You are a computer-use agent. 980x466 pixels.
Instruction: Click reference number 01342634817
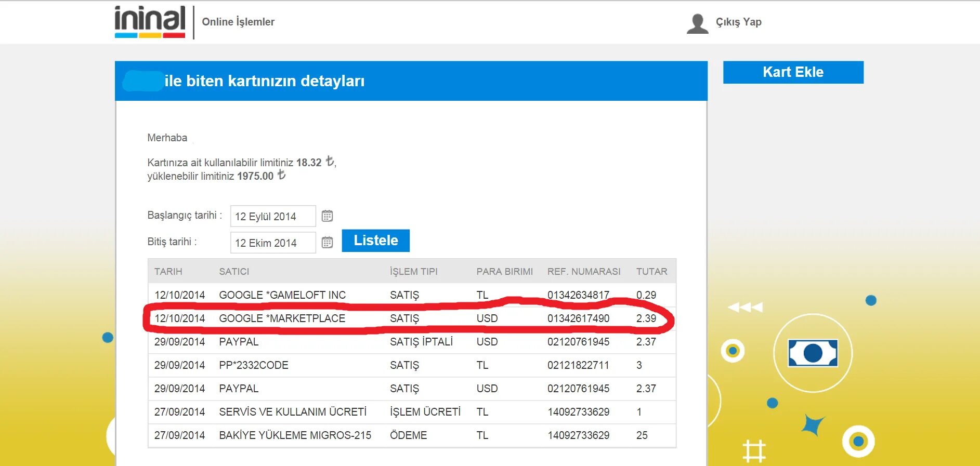point(578,295)
